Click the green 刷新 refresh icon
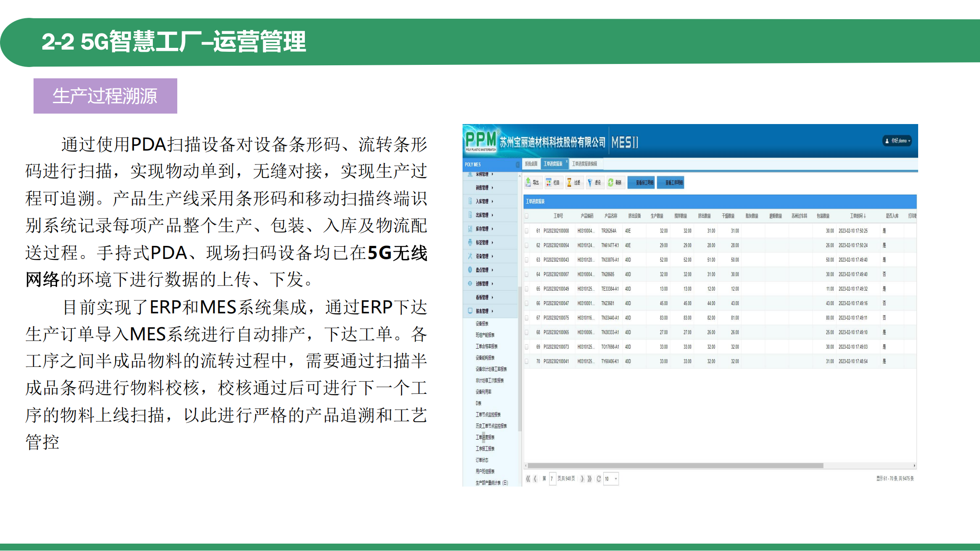 click(611, 182)
